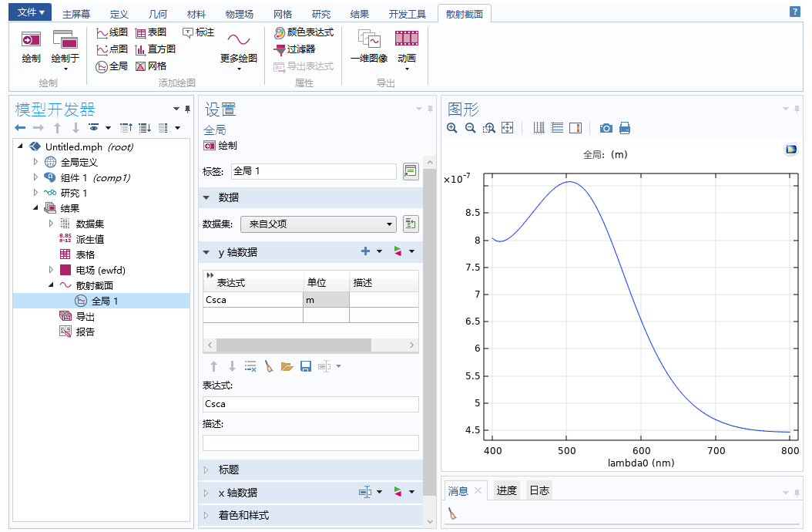Click the print icon in the 图形 toolbar
The width and height of the screenshot is (812, 532).
624,128
